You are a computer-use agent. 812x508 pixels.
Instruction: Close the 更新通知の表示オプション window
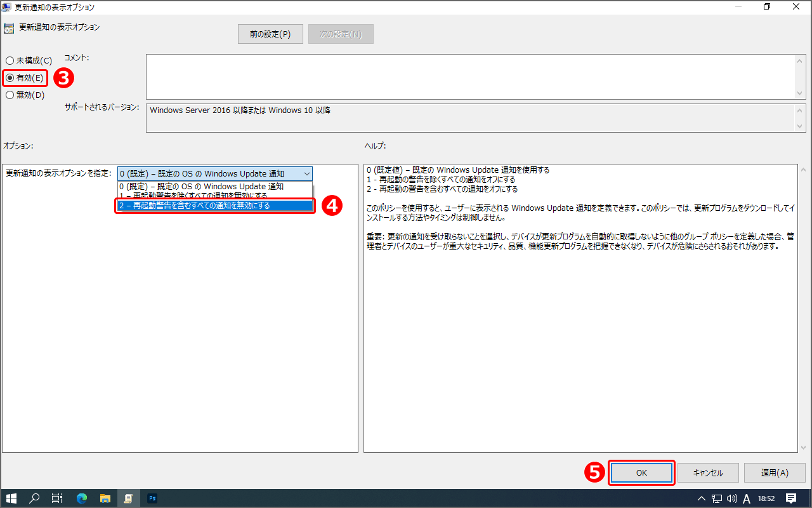pyautogui.click(x=796, y=7)
